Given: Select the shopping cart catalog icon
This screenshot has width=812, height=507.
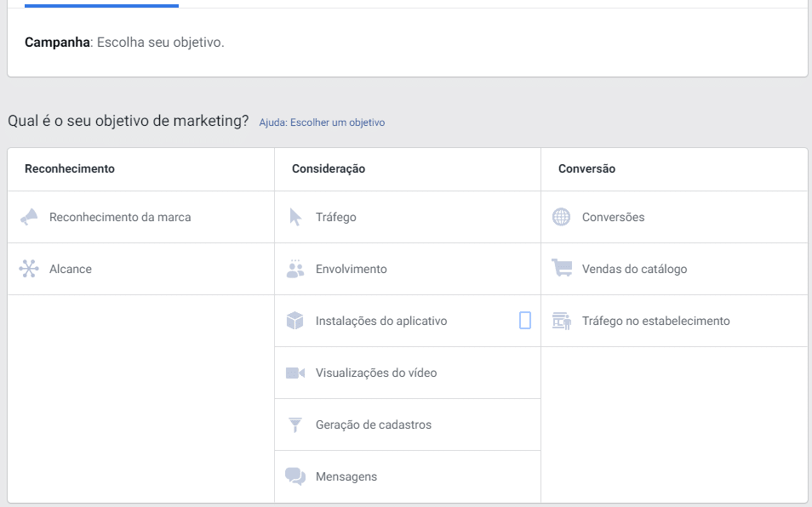Looking at the screenshot, I should [562, 268].
